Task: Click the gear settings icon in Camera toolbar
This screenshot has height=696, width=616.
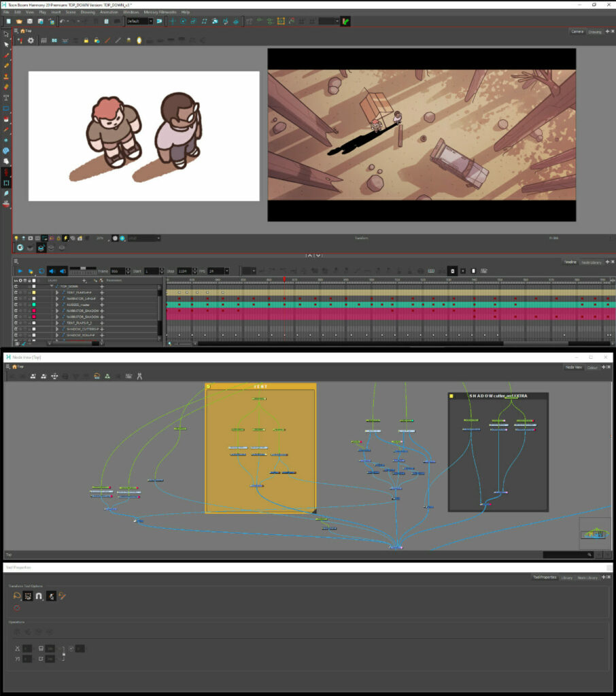Action: [x=31, y=40]
